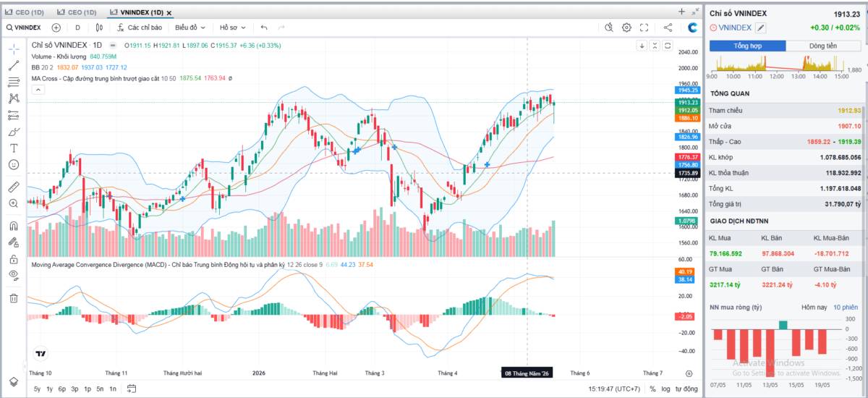Open the pattern drawing tool
Image resolution: width=868 pixels, height=398 pixels.
coord(14,98)
